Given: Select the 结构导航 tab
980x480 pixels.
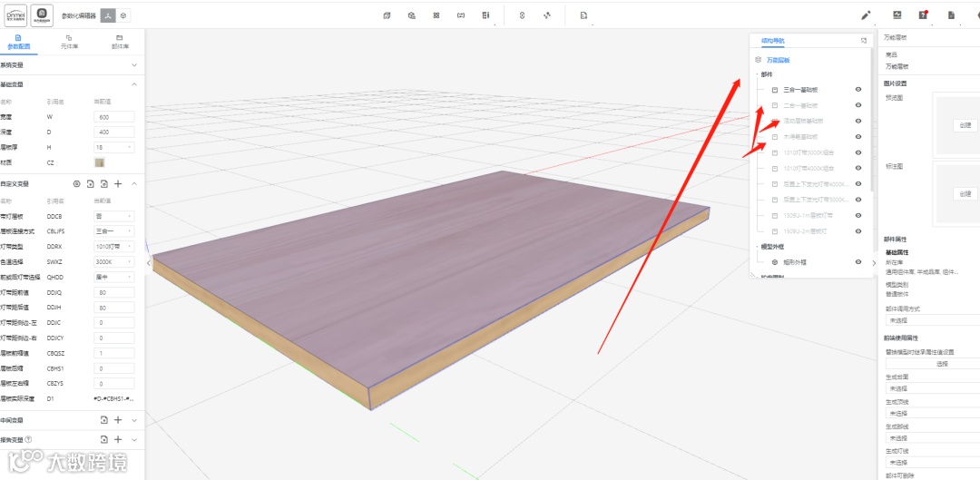Looking at the screenshot, I should tap(772, 41).
